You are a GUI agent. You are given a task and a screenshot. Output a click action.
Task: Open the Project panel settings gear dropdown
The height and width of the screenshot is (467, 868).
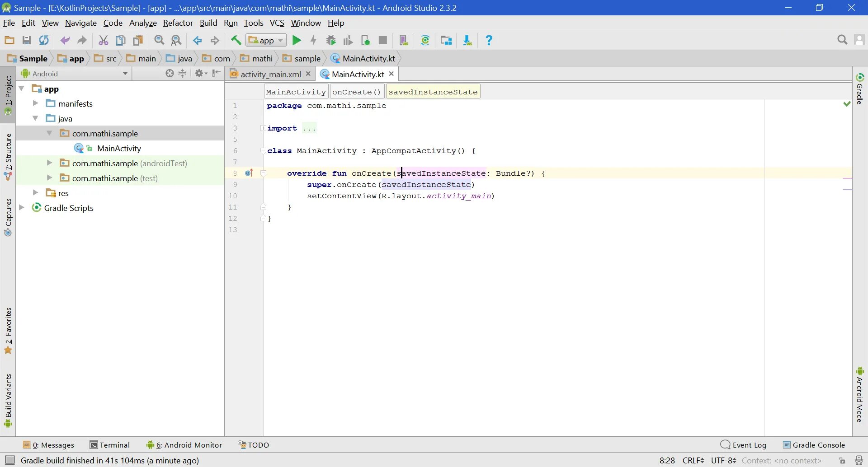(x=201, y=73)
